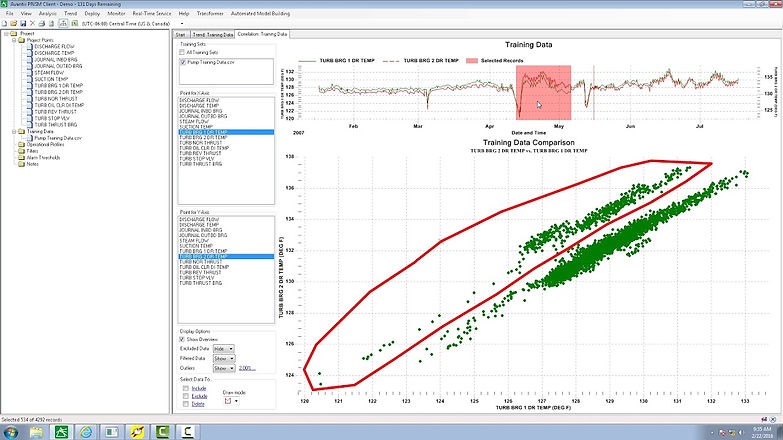
Task: Switch to the Start tab
Action: tap(181, 34)
